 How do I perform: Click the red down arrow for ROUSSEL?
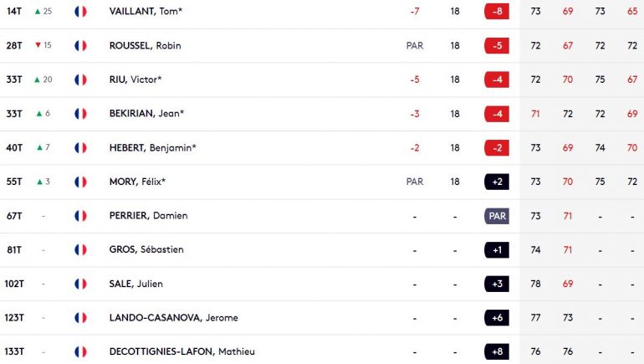38,45
